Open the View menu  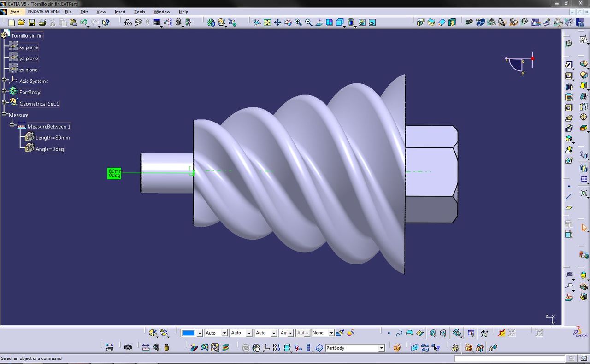[x=101, y=12]
